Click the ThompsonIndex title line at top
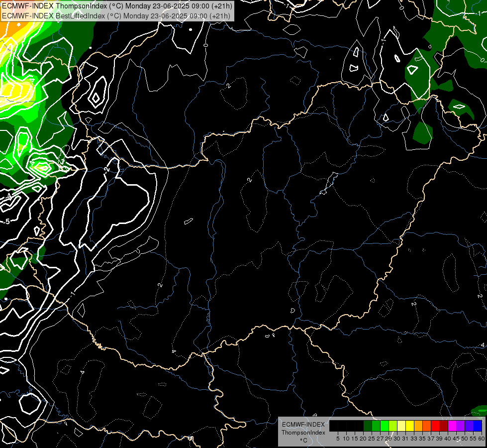The width and height of the screenshot is (487, 448). pos(117,6)
